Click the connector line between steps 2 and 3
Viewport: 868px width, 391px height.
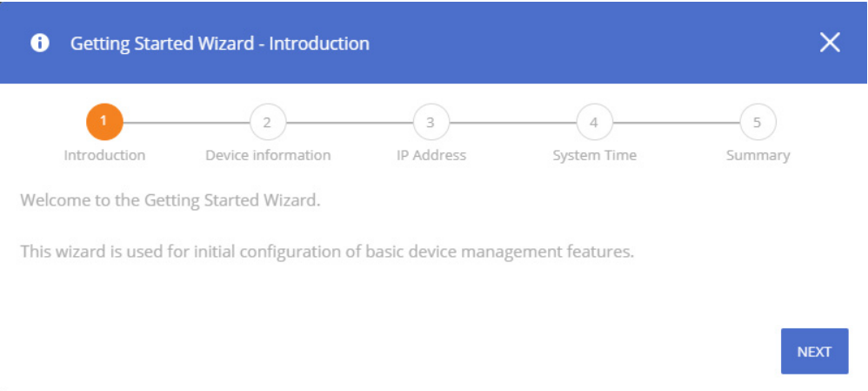pyautogui.click(x=350, y=123)
